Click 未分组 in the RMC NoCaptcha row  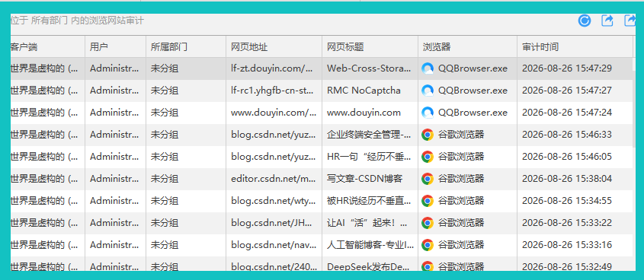click(165, 91)
